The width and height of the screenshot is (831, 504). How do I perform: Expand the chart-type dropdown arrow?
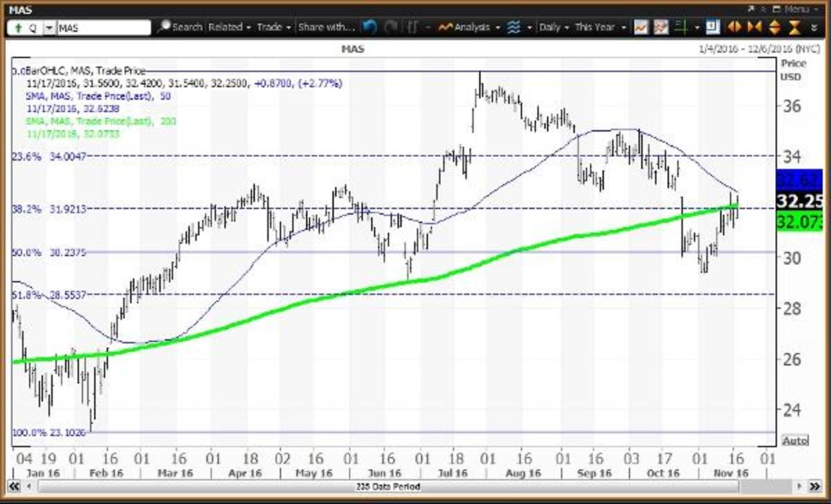[x=429, y=28]
